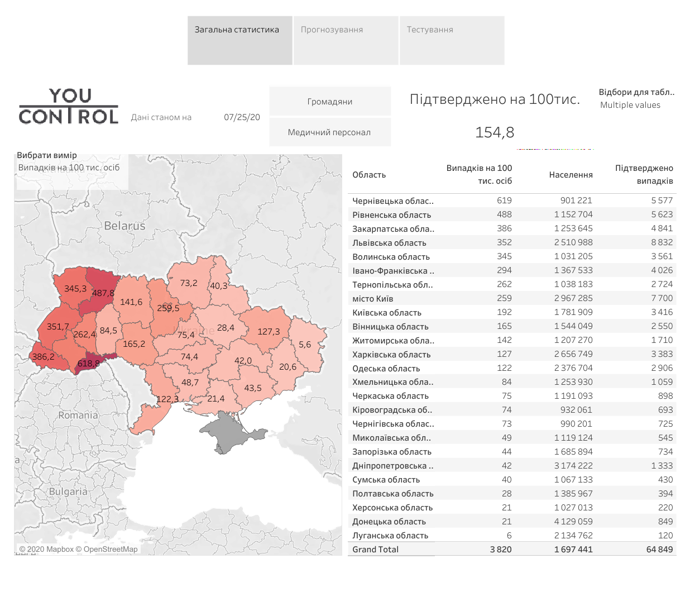The width and height of the screenshot is (690, 616).
Task: Click the 259,5 Kyiv city map label
Action: [x=168, y=308]
